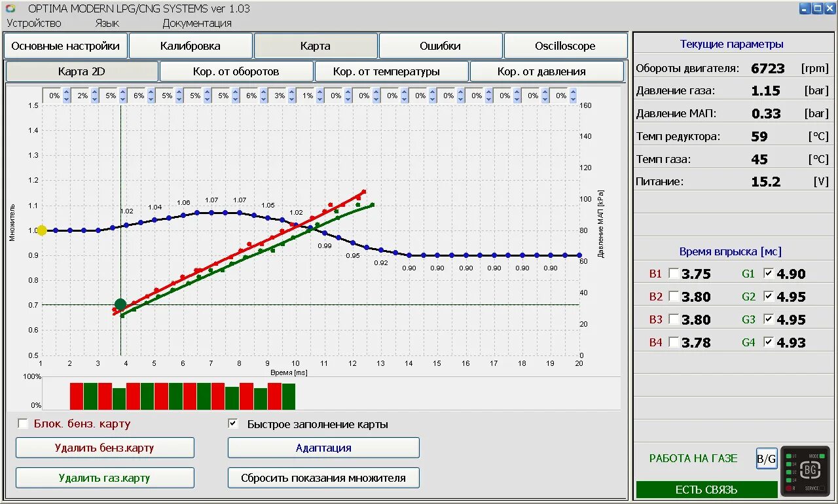This screenshot has height=504, width=838.
Task: Uncheck the G4 gas injector checkbox
Action: [x=769, y=342]
